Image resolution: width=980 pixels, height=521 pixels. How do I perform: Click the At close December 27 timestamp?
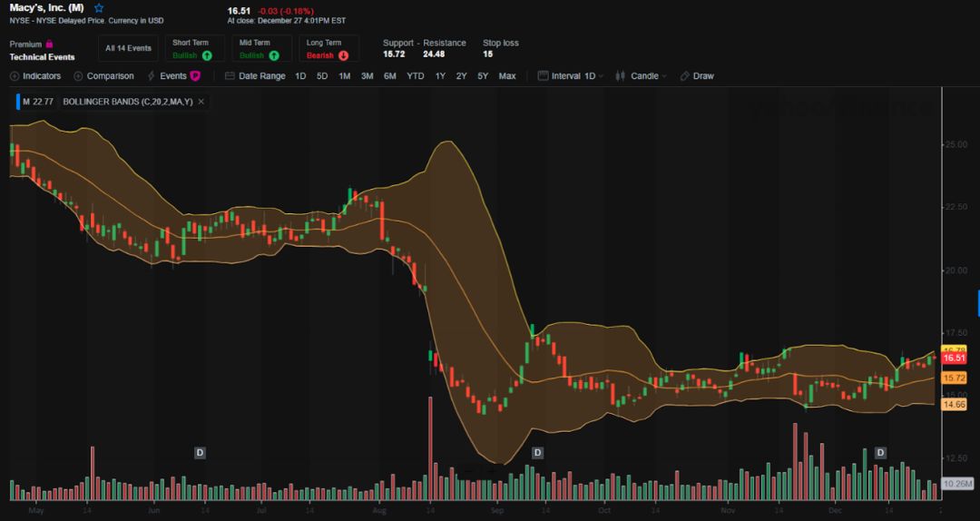coord(286,21)
